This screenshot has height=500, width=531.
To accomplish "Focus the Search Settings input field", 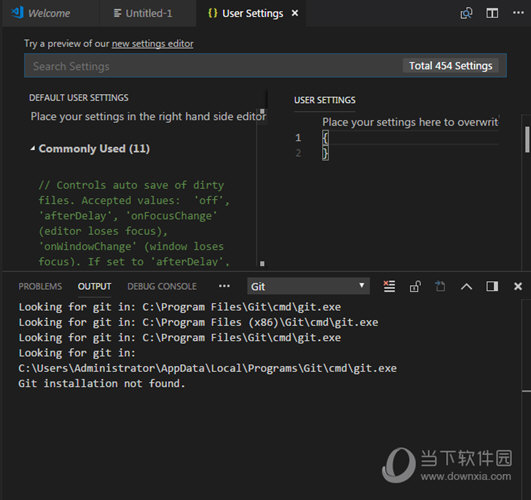I will pos(265,66).
